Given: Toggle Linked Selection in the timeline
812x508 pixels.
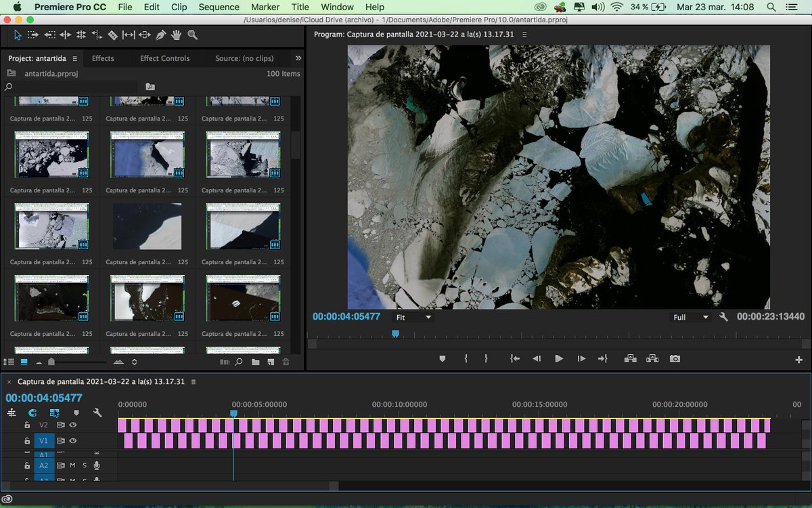Looking at the screenshot, I should 54,412.
